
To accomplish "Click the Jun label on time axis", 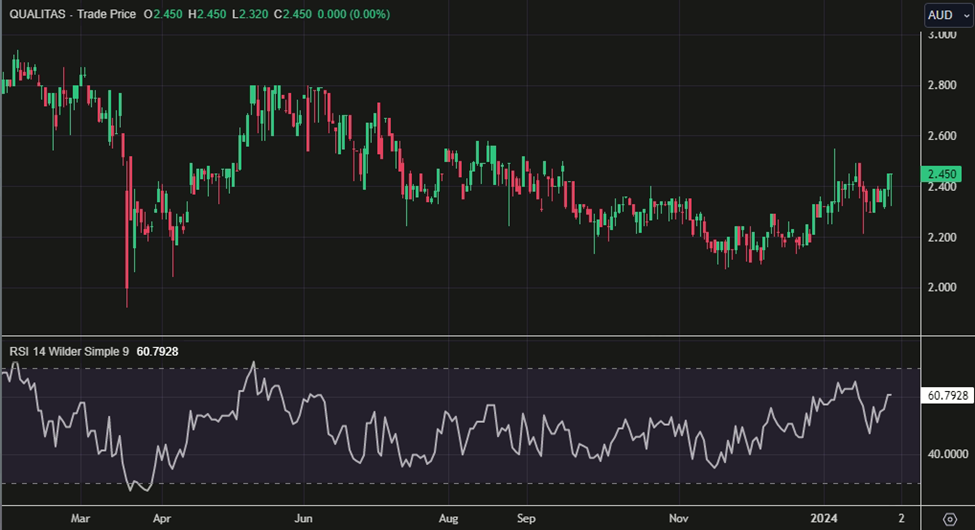I will tap(303, 518).
